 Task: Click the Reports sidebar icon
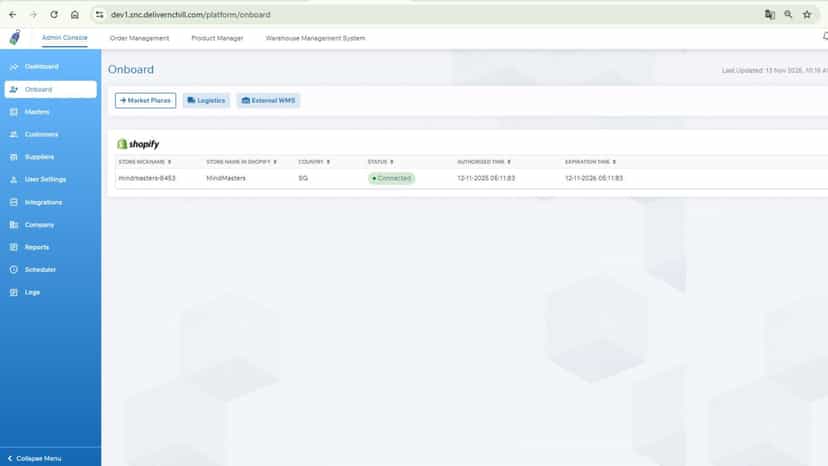click(14, 247)
